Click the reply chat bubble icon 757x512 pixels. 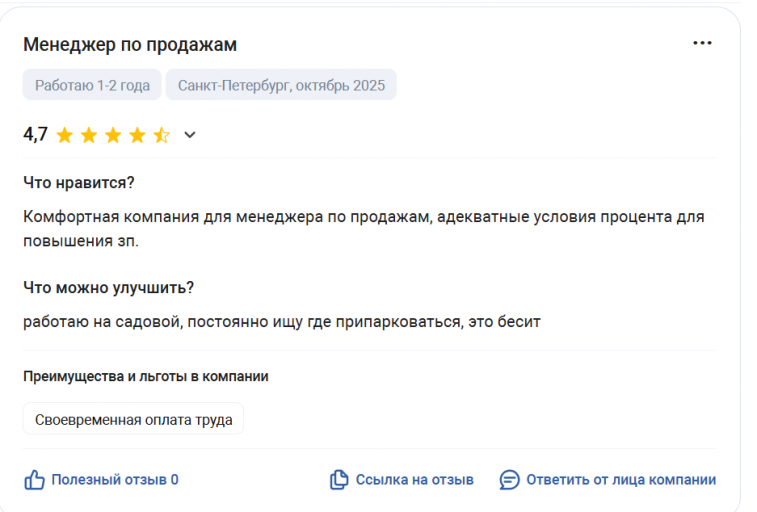(510, 480)
